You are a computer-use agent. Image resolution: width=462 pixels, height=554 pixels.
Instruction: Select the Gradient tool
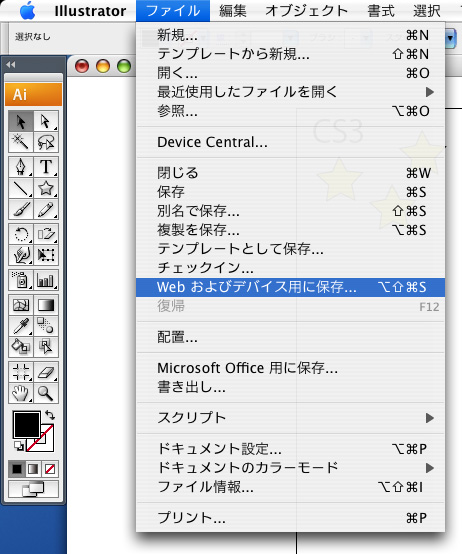tap(46, 305)
